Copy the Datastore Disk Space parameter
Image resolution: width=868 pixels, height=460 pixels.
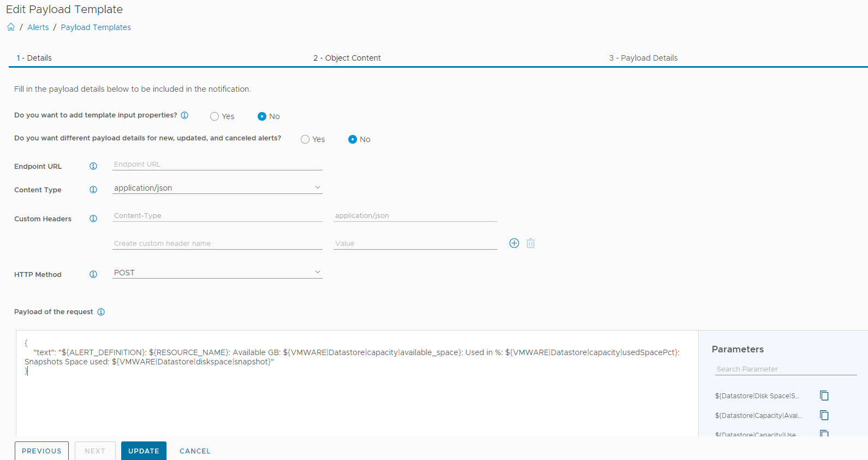[x=824, y=396]
